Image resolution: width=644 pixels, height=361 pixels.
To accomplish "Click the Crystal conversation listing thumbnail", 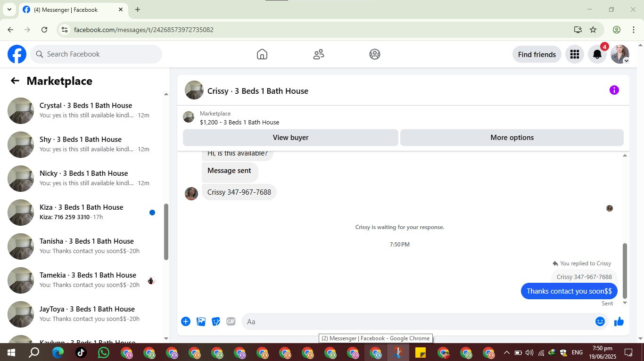I will (21, 111).
